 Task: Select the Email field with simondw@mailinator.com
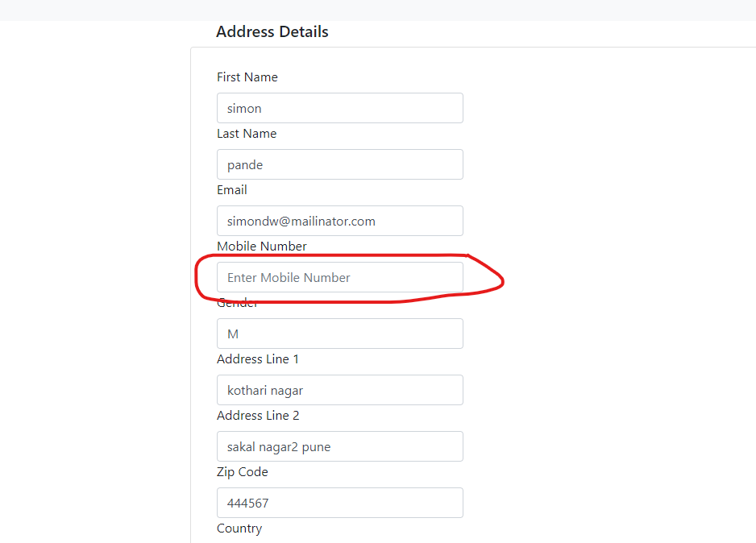(x=340, y=221)
